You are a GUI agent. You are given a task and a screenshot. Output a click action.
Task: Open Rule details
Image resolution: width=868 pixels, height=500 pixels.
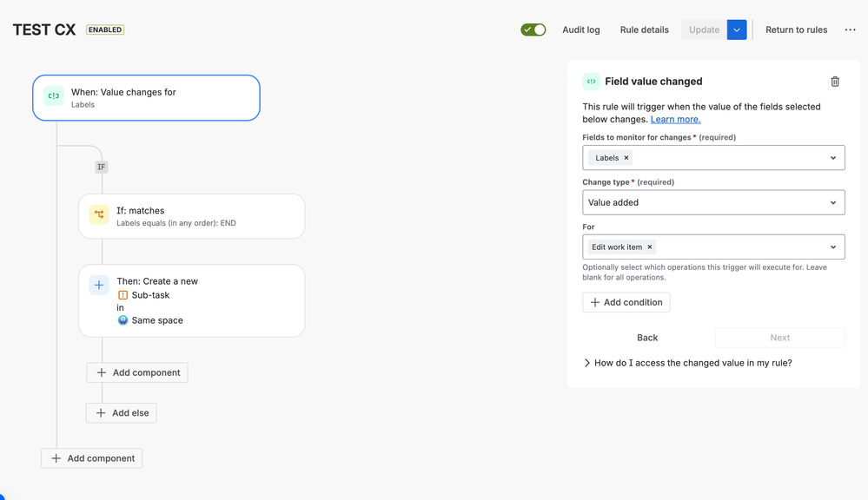click(x=645, y=30)
